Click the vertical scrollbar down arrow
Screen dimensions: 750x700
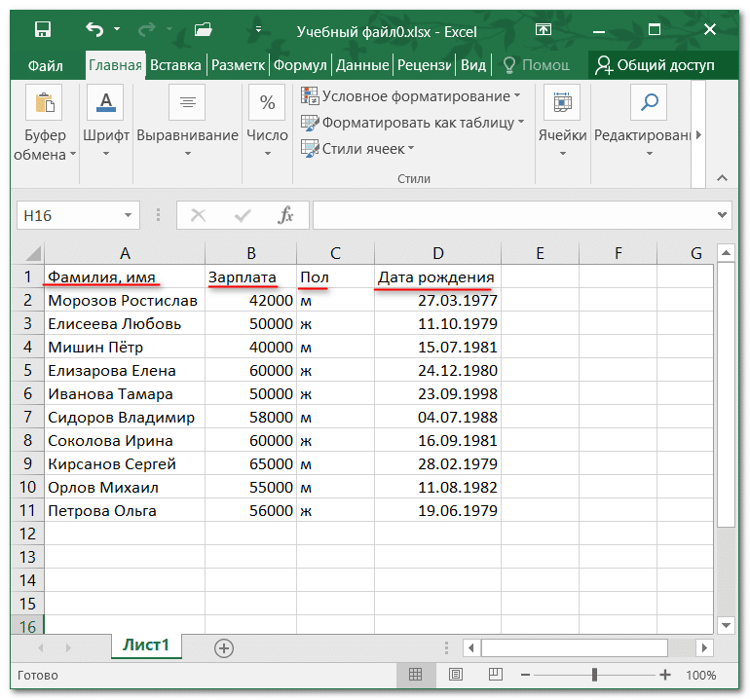(x=726, y=624)
